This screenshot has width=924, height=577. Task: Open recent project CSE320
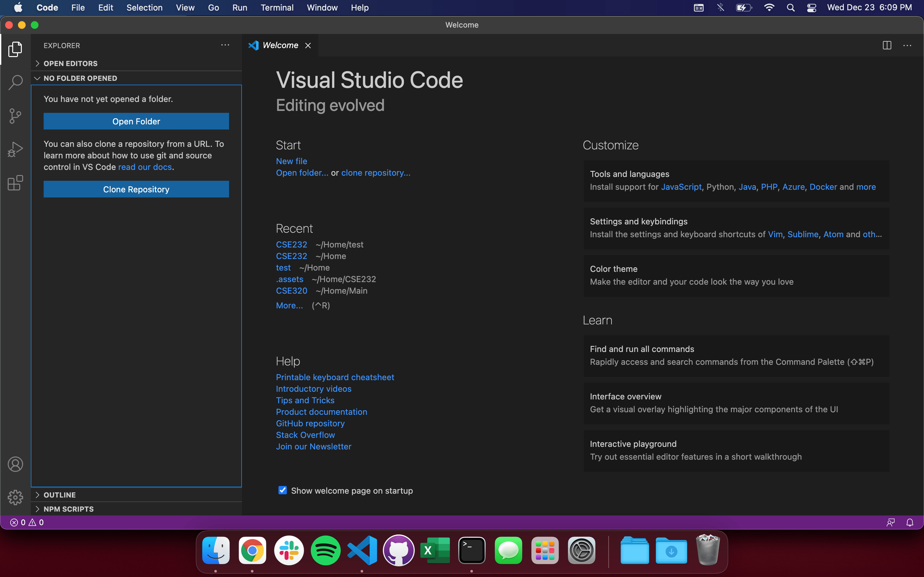(x=291, y=290)
